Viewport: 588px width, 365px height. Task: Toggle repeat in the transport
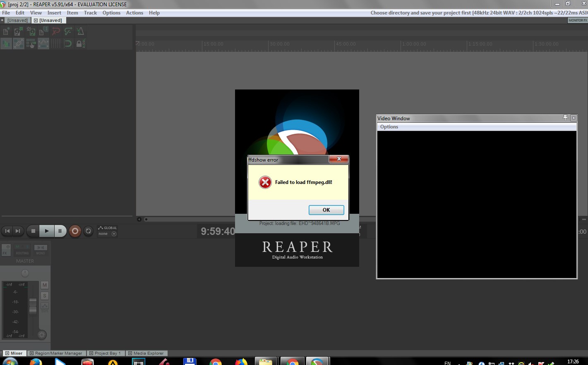click(x=88, y=231)
